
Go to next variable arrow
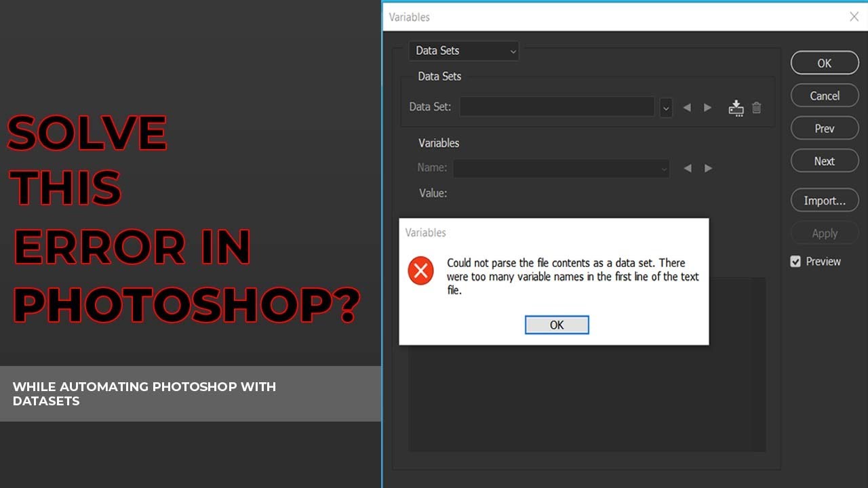coord(708,168)
